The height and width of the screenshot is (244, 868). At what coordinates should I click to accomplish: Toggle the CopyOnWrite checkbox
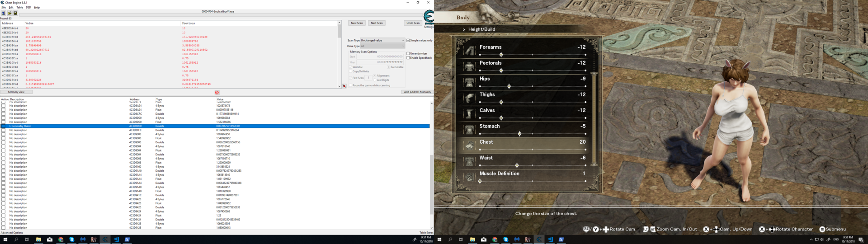350,71
